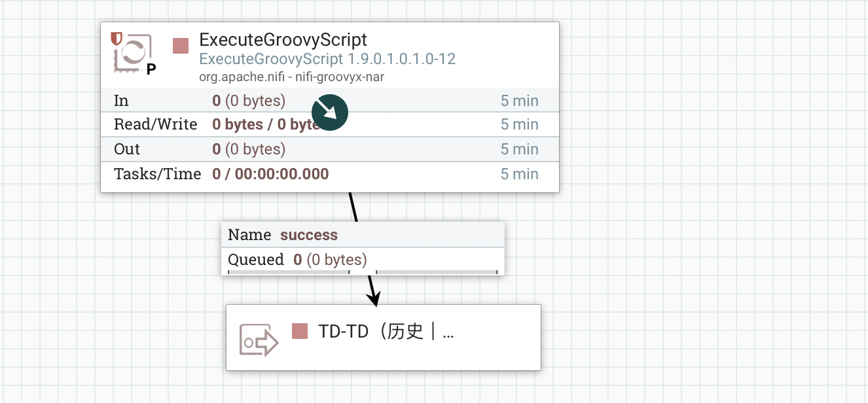Click the stopped status square on TD-TD port

pos(300,331)
